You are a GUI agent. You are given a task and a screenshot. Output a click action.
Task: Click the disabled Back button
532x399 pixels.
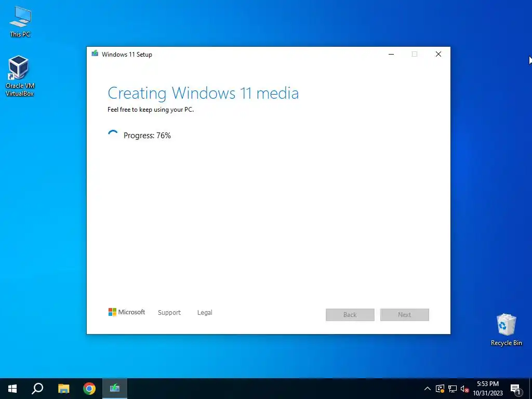(x=350, y=314)
